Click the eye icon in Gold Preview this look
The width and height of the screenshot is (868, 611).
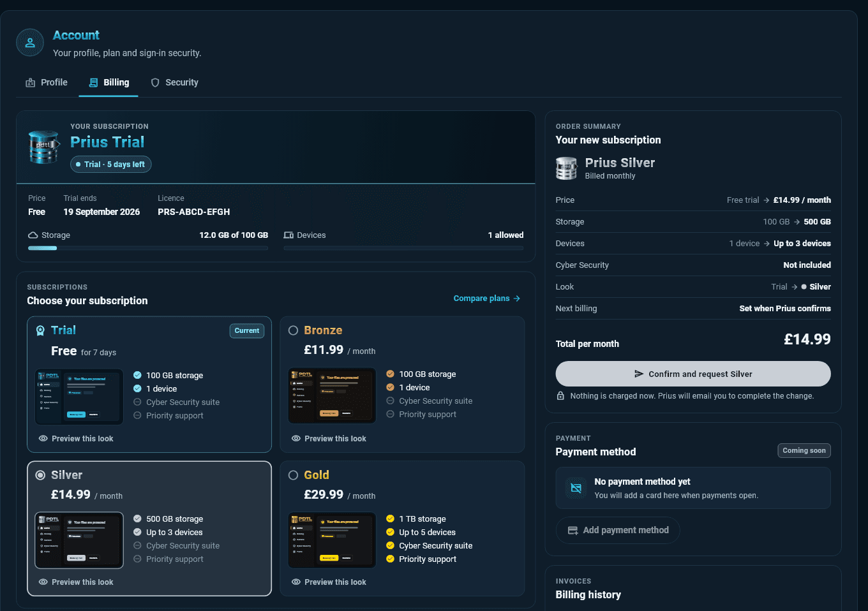[x=296, y=582]
